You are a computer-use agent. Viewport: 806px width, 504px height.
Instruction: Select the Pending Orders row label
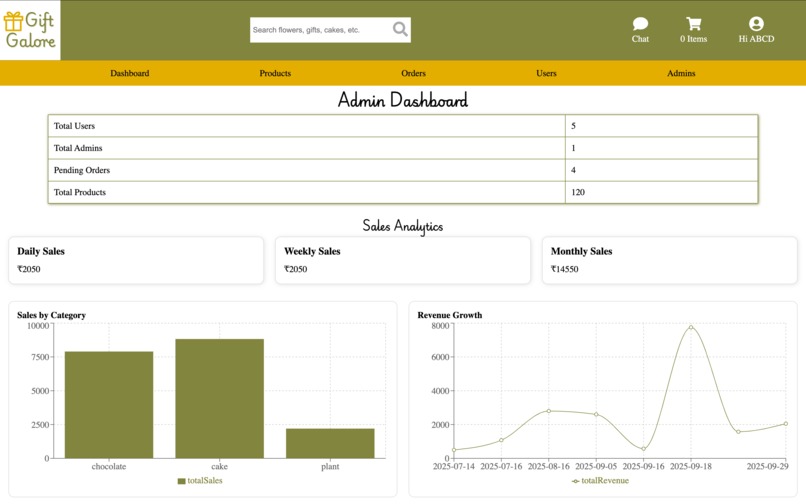click(82, 170)
